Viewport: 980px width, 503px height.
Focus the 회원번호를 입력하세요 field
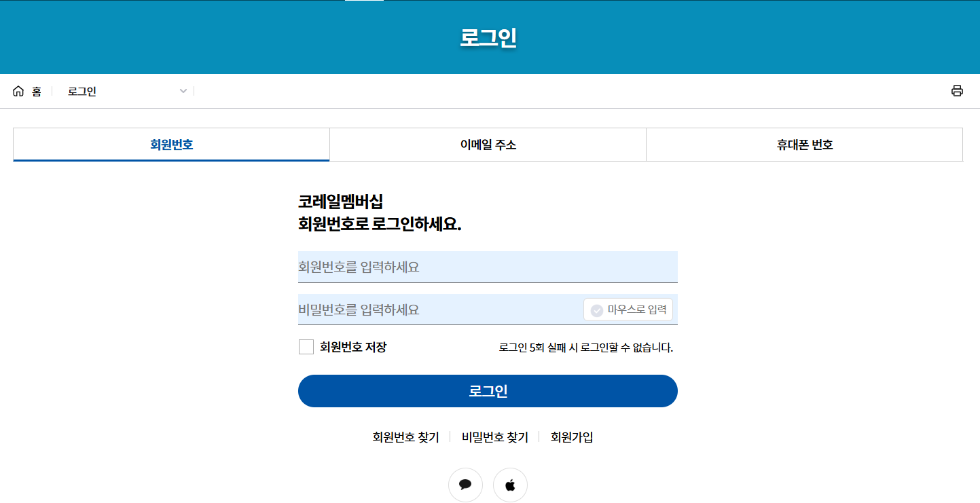pos(488,267)
